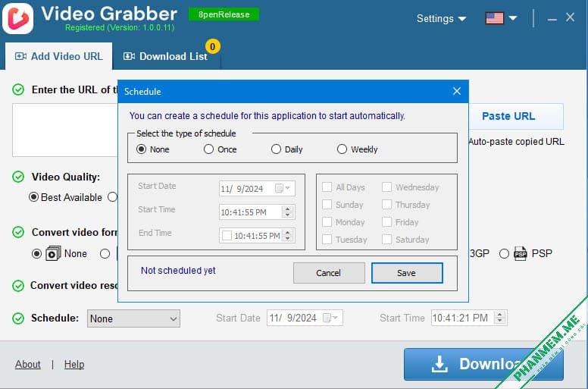This screenshot has height=389, width=588.
Task: Click green checkmark beside Schedule label
Action: tap(18, 318)
